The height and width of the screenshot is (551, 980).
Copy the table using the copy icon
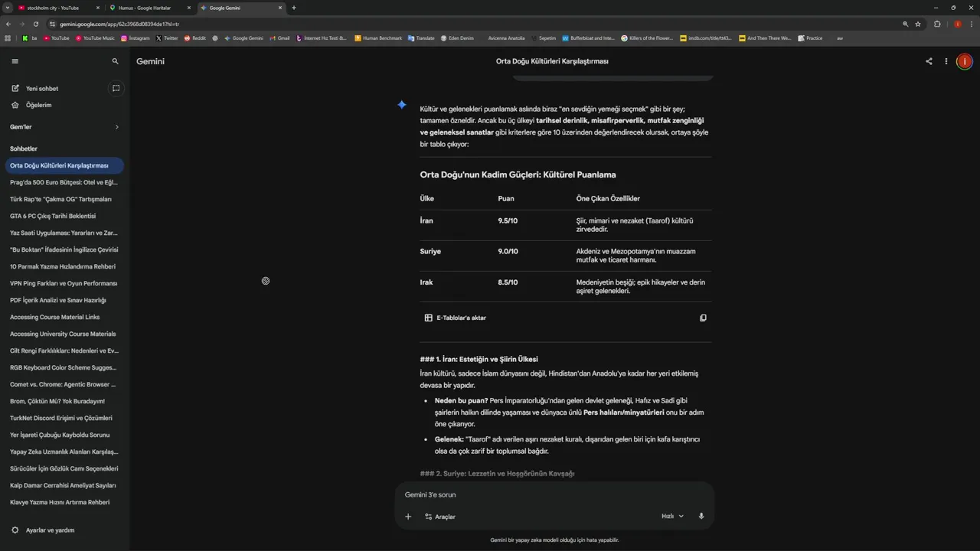703,318
